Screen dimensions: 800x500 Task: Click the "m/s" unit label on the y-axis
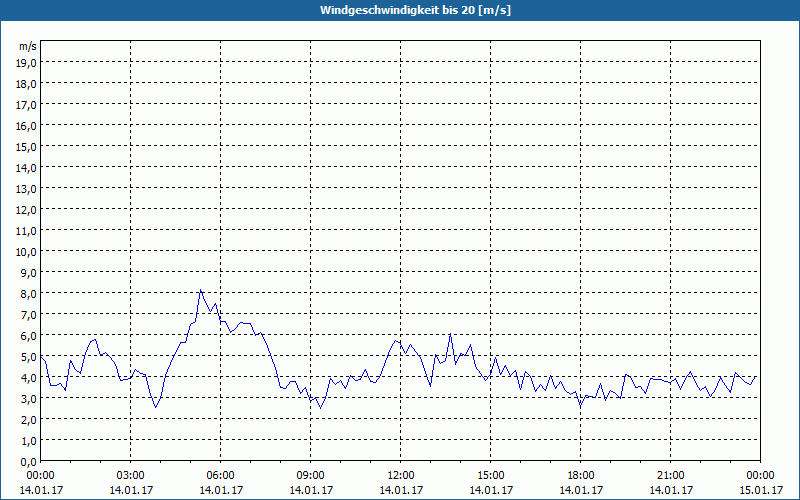(x=28, y=46)
